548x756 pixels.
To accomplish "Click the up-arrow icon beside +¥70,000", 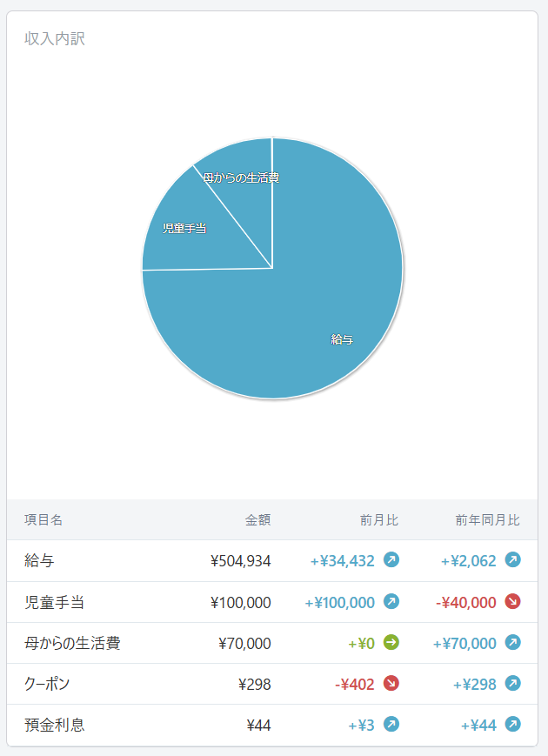I will point(513,643).
